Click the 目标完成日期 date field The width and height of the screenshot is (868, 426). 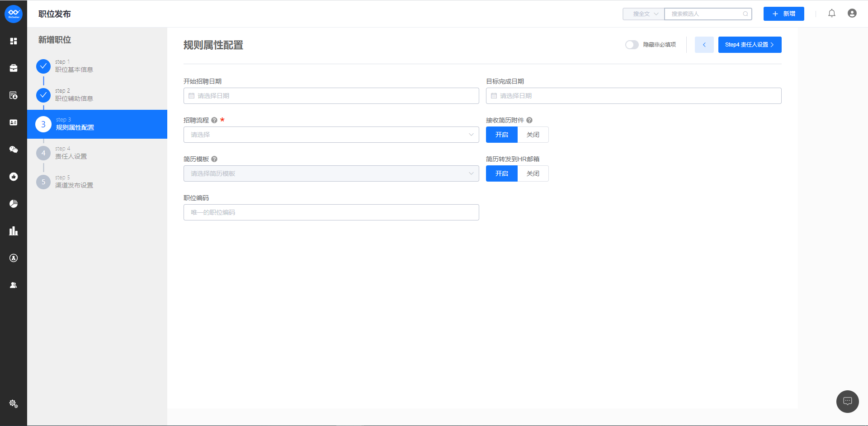(x=634, y=96)
